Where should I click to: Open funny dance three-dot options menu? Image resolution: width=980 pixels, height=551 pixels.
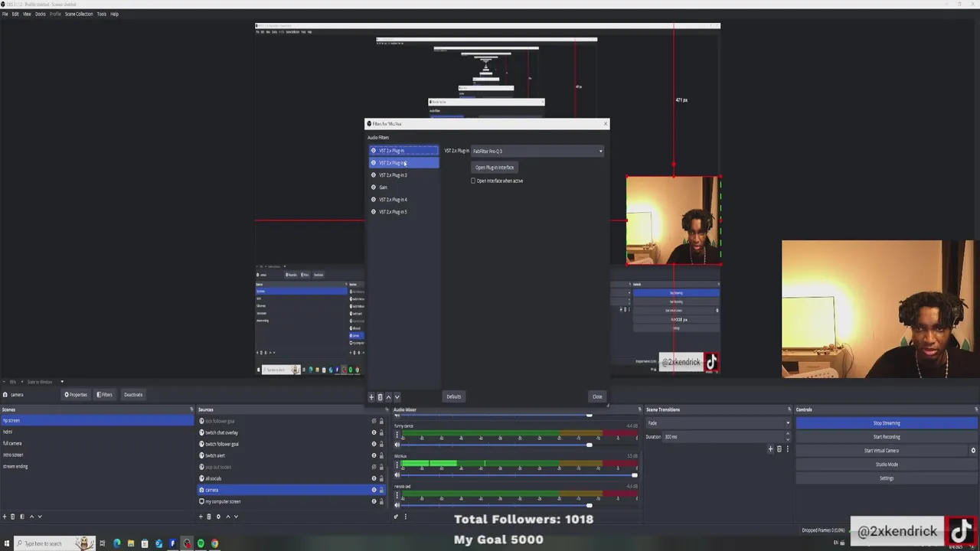click(397, 435)
